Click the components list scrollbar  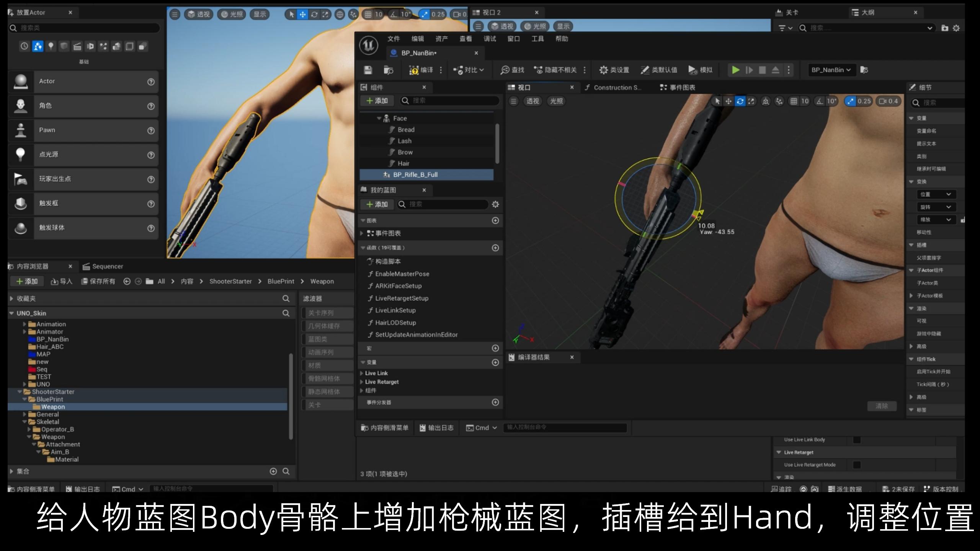(x=497, y=143)
